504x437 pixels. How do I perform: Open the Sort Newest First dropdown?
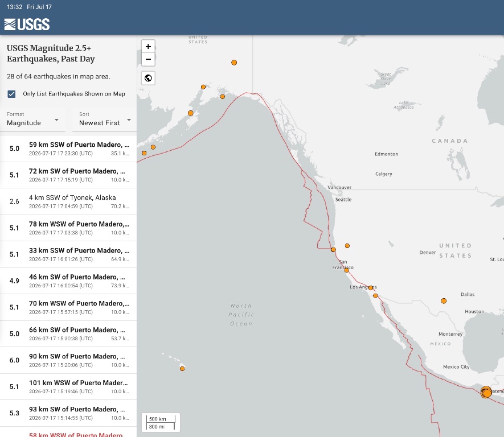[x=105, y=119]
